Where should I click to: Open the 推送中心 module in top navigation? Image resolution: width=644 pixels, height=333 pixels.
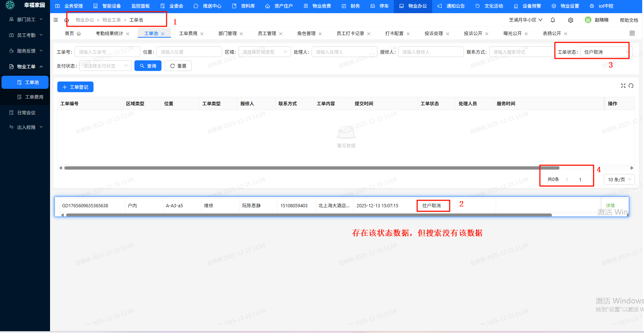pyautogui.click(x=207, y=6)
